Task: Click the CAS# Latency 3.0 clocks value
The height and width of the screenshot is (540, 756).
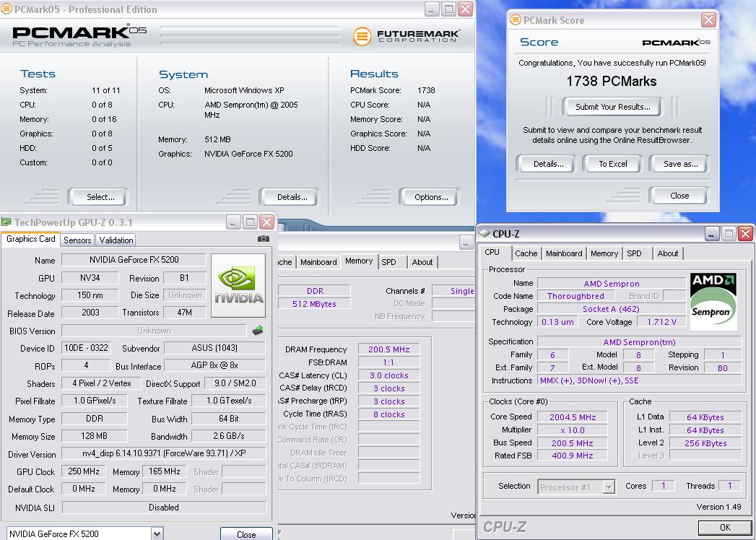Action: [388, 375]
